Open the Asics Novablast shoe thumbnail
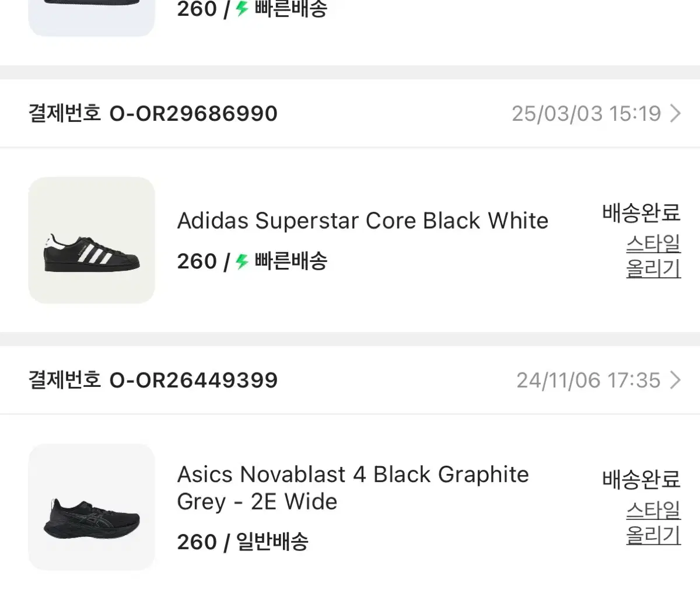The width and height of the screenshot is (700, 597). pos(92,507)
